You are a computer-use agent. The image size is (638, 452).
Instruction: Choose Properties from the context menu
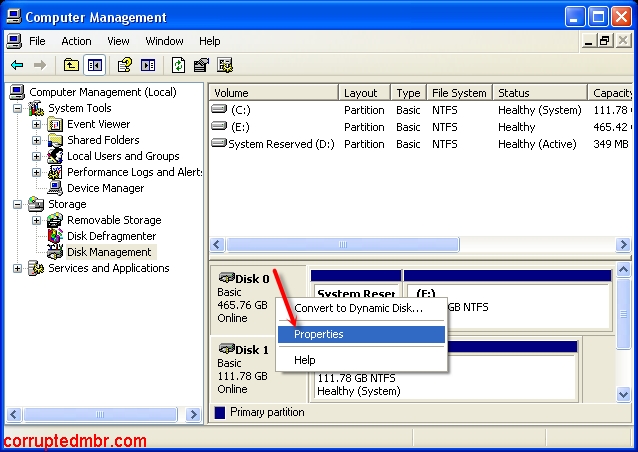point(318,334)
